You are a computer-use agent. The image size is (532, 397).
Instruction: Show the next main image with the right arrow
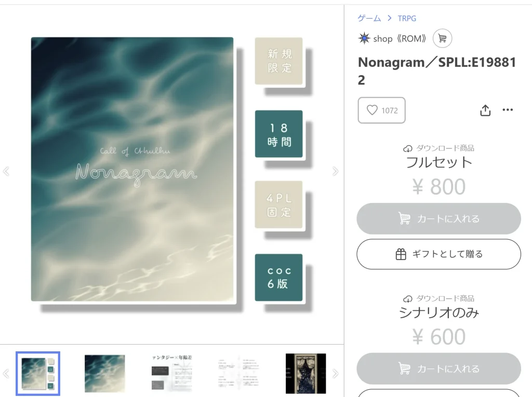(x=335, y=171)
